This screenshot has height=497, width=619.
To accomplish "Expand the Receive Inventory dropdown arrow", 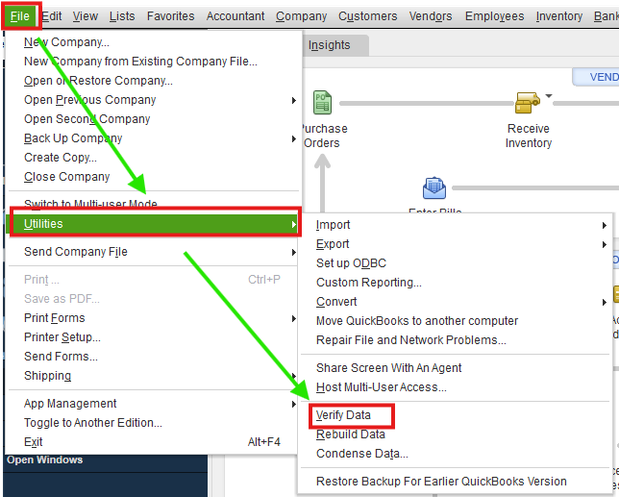I will 549,96.
